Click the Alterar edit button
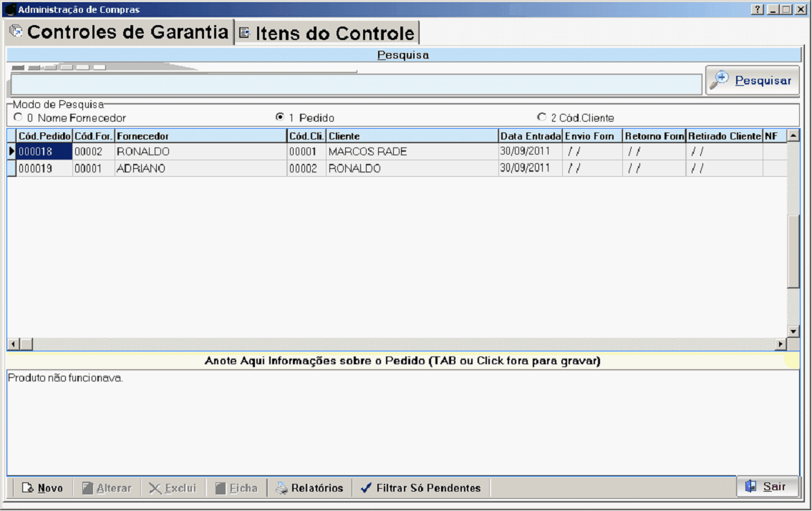This screenshot has width=812, height=511. click(106, 488)
